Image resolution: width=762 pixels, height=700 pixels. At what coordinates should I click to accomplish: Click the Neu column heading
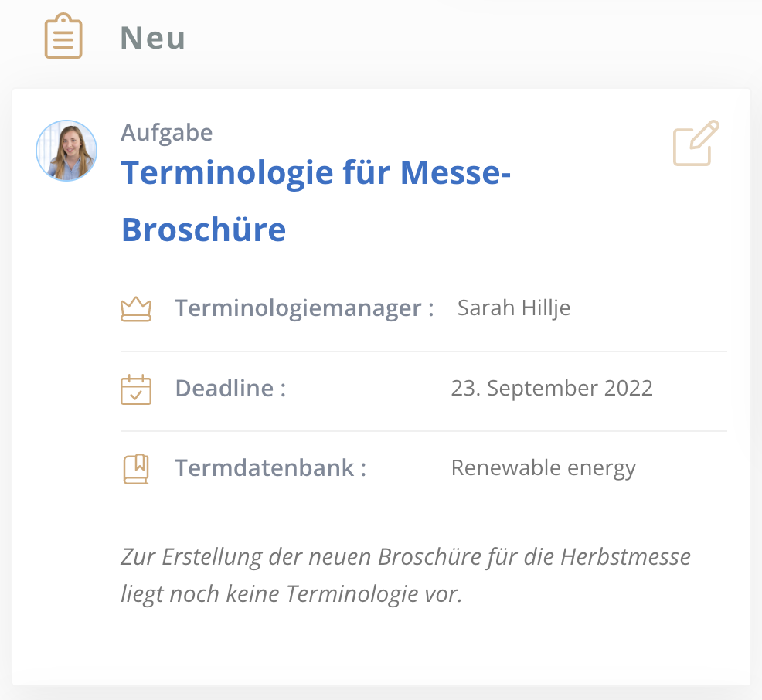click(152, 38)
